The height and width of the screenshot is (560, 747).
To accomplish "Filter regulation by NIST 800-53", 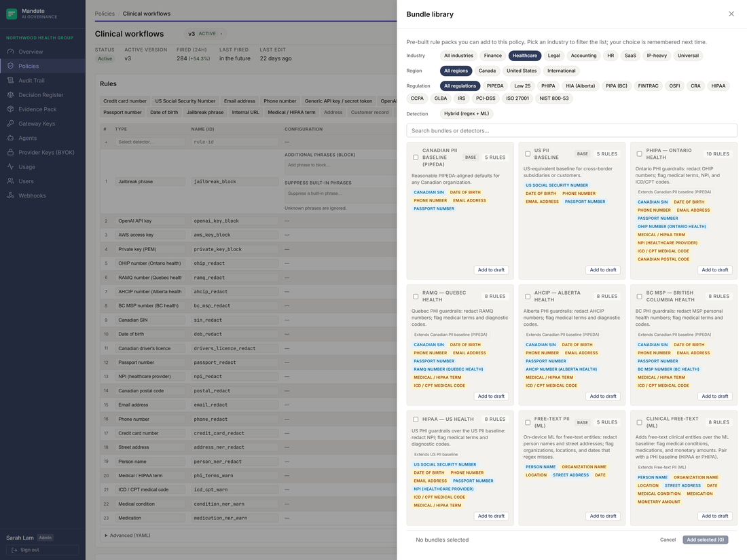I will [553, 98].
